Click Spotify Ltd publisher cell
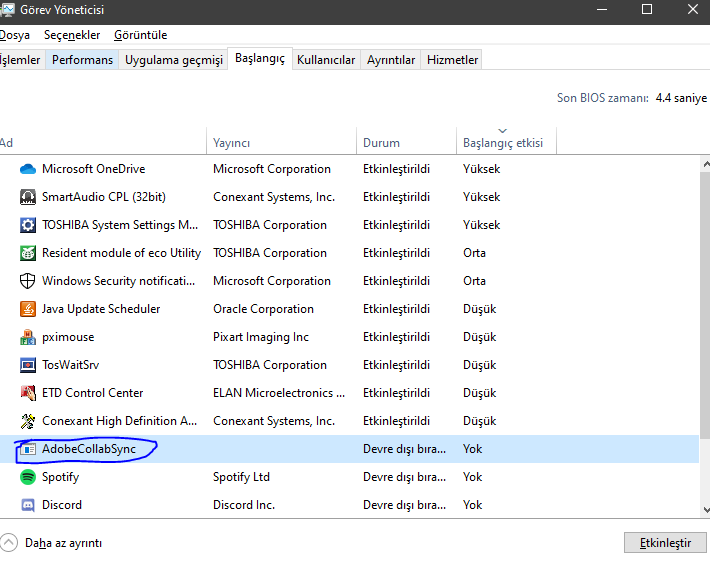The image size is (710, 565). [x=241, y=477]
